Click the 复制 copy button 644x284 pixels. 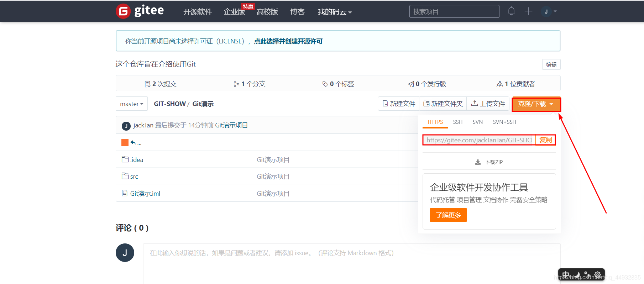545,140
